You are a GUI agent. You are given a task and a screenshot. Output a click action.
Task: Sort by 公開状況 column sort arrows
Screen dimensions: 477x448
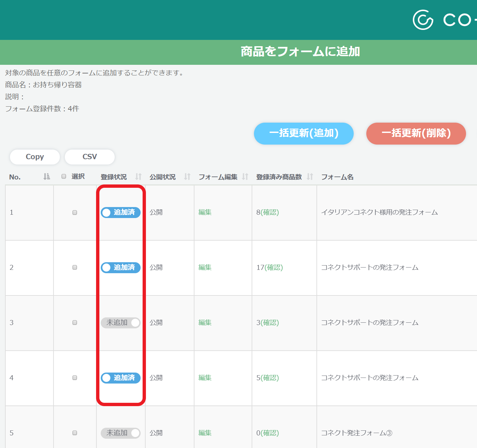coord(187,176)
